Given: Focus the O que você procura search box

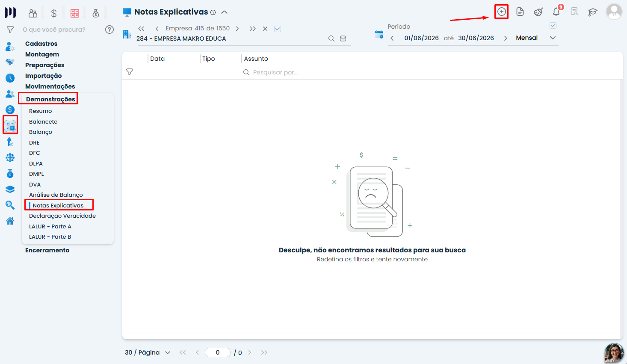Looking at the screenshot, I should [54, 30].
